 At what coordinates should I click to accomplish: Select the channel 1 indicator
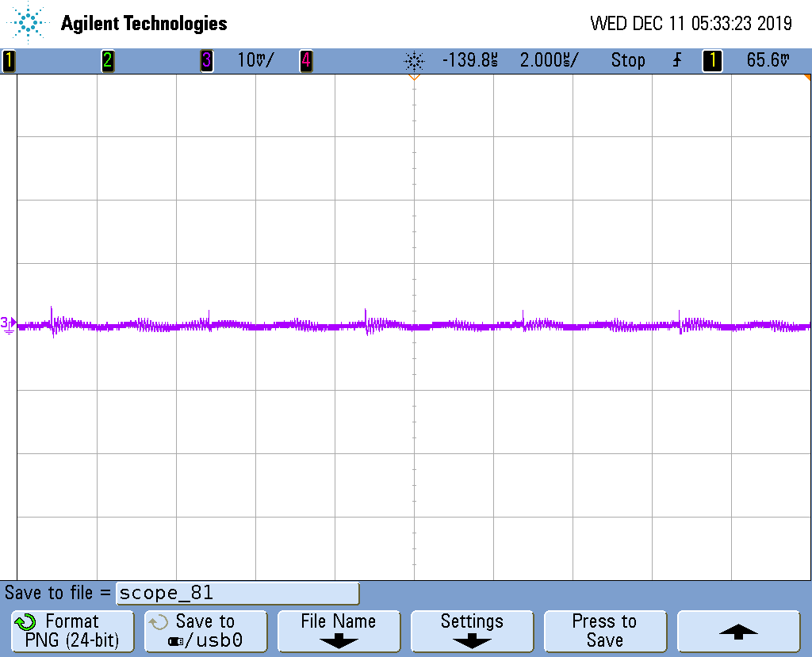coord(9,60)
